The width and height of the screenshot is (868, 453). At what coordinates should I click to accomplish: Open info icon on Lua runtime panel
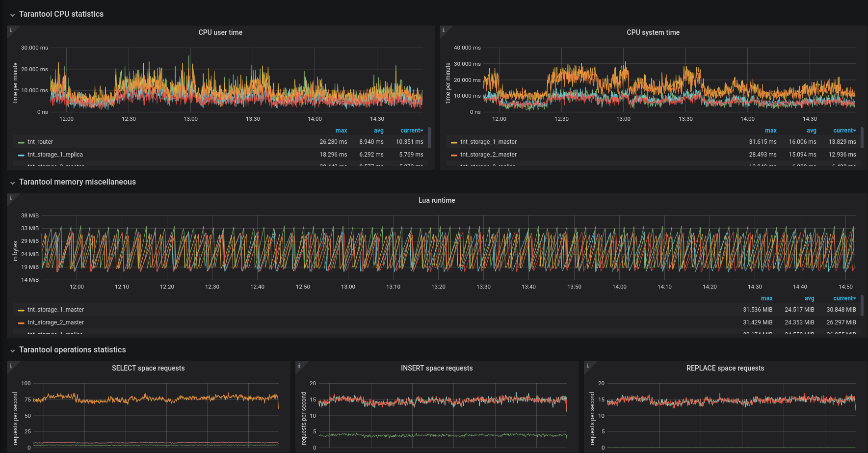click(x=11, y=198)
